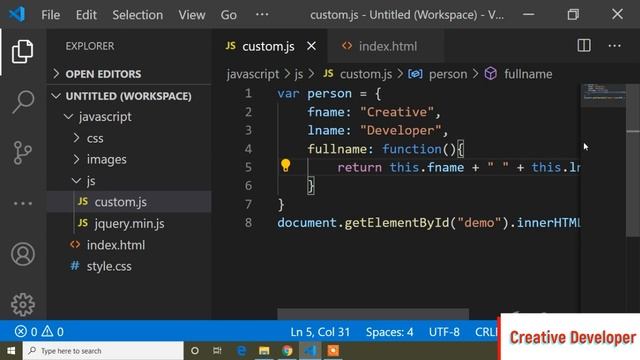The image size is (640, 360).
Task: Open the Search view icon
Action: (x=22, y=102)
